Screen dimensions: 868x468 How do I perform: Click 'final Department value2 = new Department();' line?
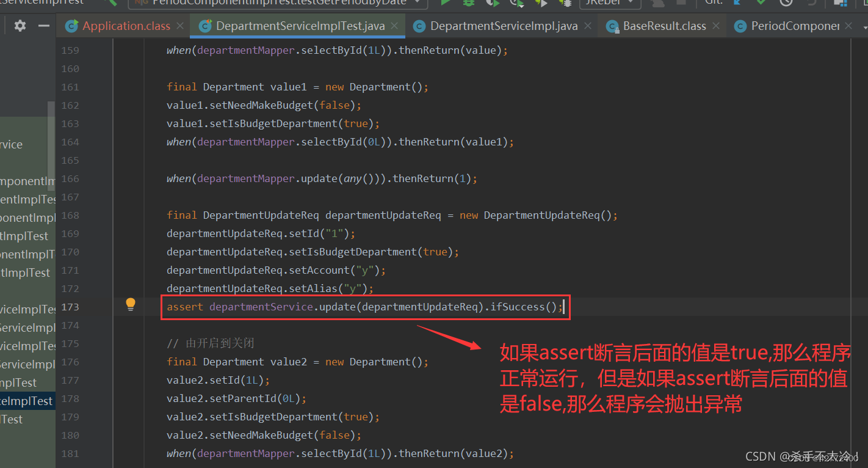(x=297, y=362)
